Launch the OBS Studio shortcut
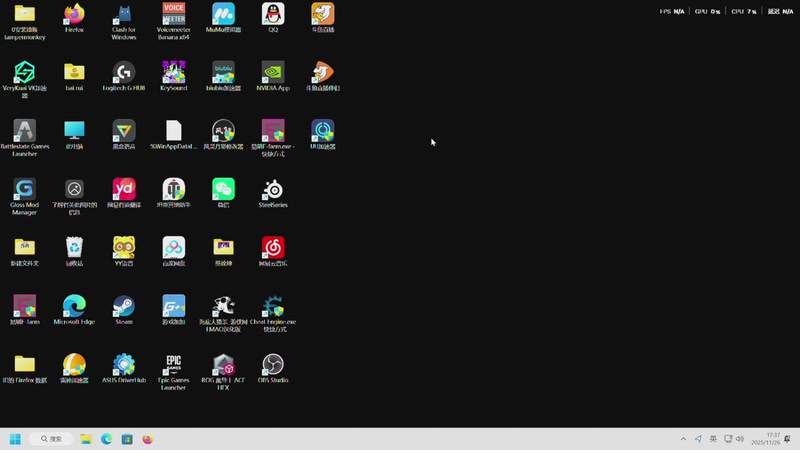This screenshot has height=450, width=800. (x=273, y=368)
